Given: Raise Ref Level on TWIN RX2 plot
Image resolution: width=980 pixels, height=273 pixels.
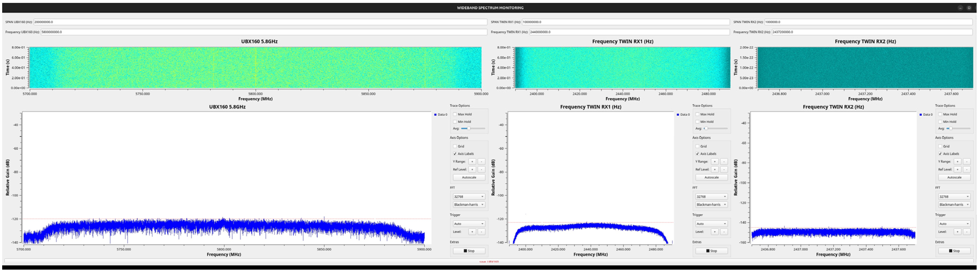Looking at the screenshot, I should [957, 170].
